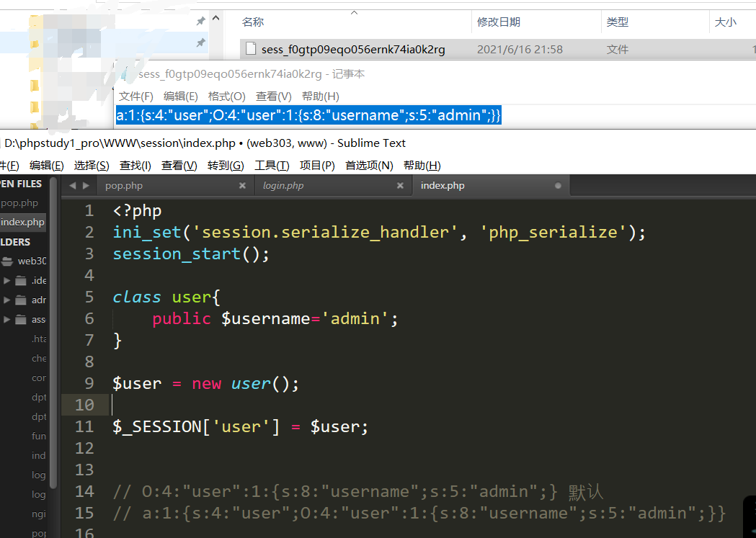Open the sess_f0gtp09eqo056ernk74ia0k2rg file in Explorer
Image resolution: width=756 pixels, height=538 pixels.
pos(353,49)
